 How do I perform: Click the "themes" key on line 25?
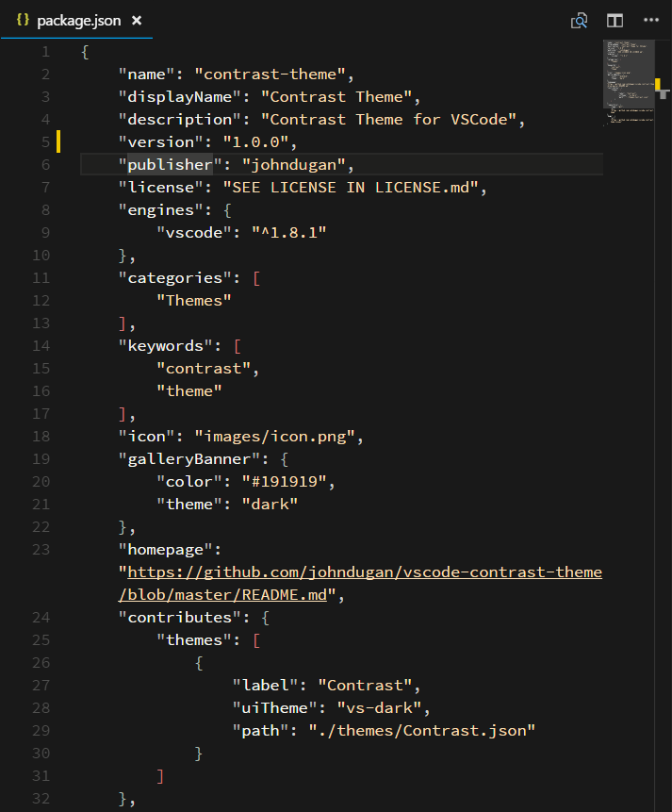(194, 640)
